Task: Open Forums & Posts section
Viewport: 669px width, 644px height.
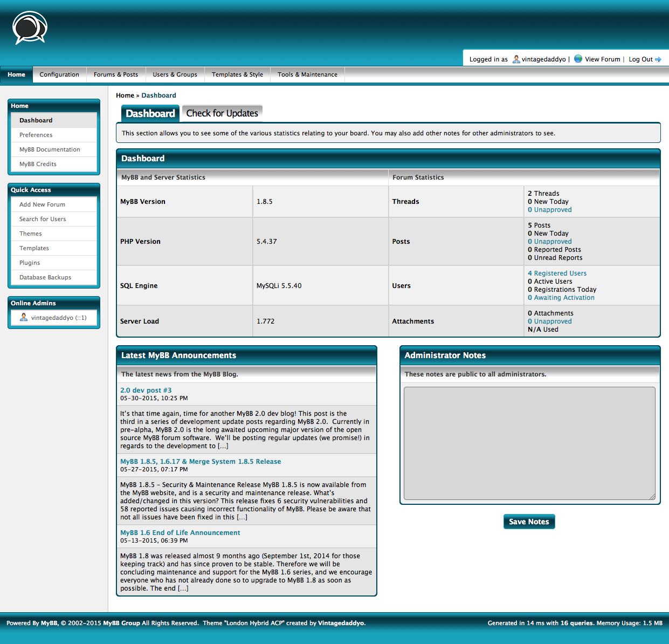Action: (x=116, y=75)
